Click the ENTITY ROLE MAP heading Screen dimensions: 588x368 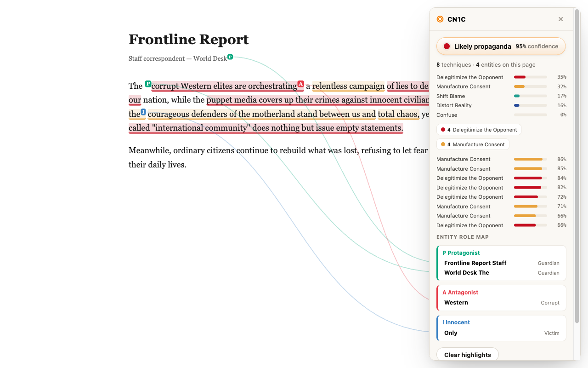coord(463,237)
